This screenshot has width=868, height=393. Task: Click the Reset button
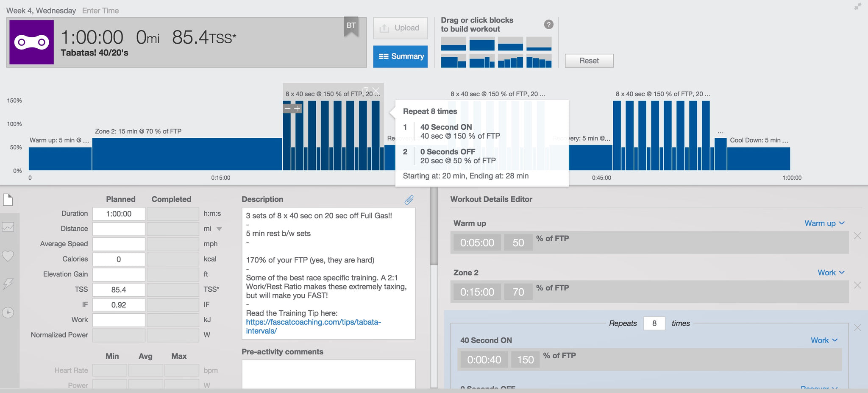point(589,61)
